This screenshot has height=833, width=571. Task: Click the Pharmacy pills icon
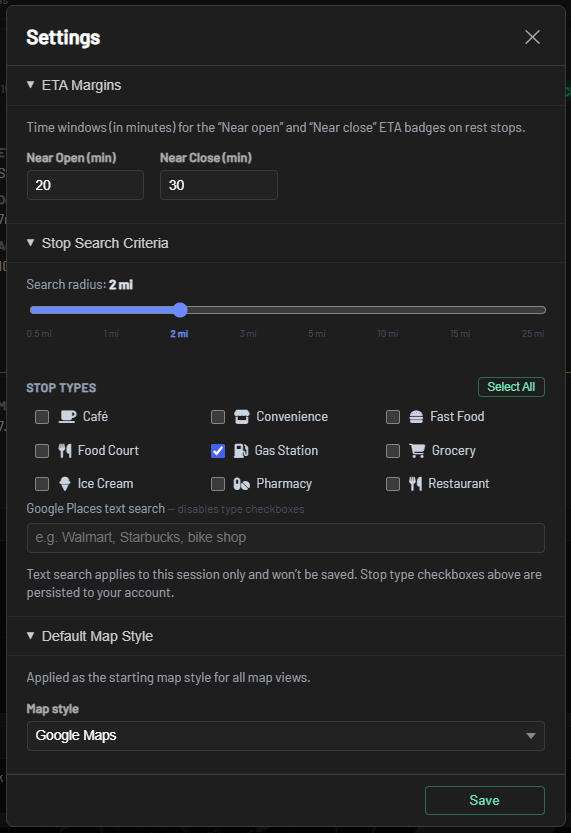(x=242, y=484)
